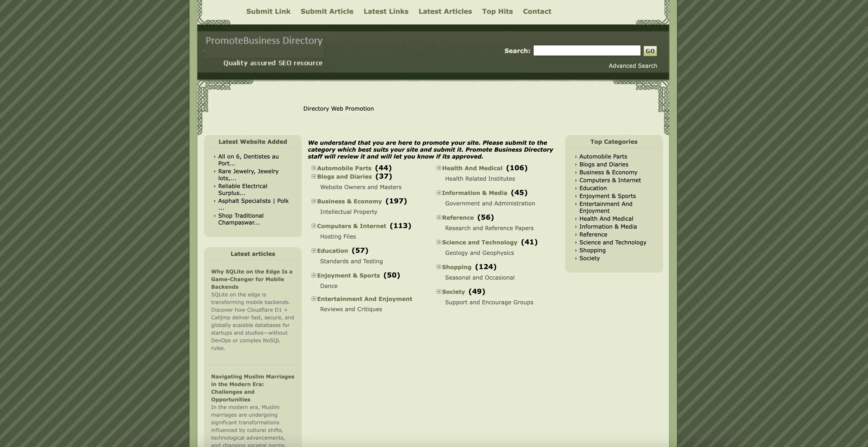The width and height of the screenshot is (868, 447).
Task: Open Automobile Parts category in main list
Action: [x=344, y=168]
